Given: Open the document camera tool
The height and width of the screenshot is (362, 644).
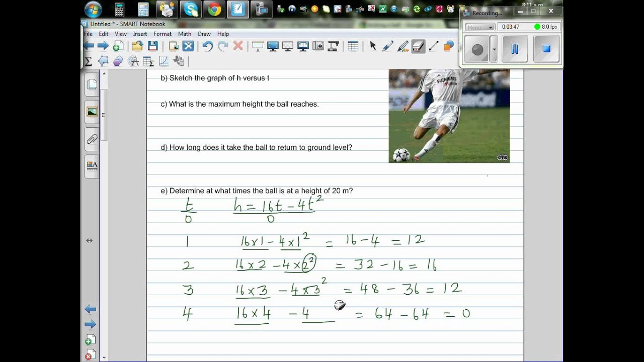Looking at the screenshot, I should pos(333,46).
